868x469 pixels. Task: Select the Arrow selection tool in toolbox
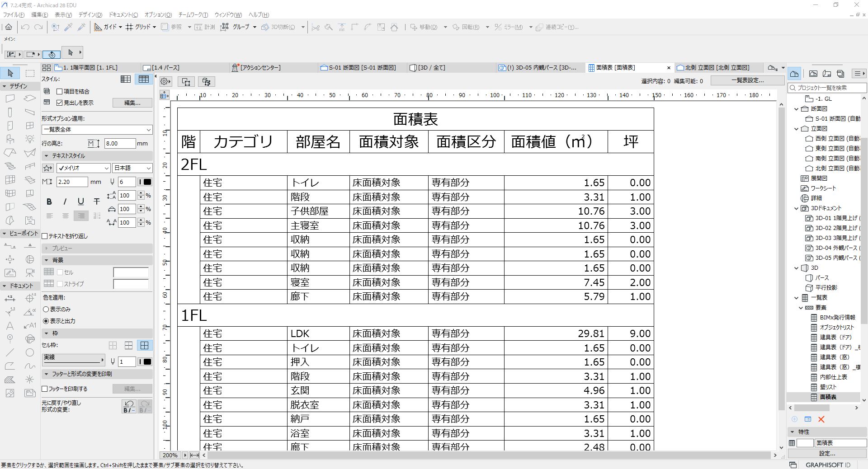coord(10,73)
